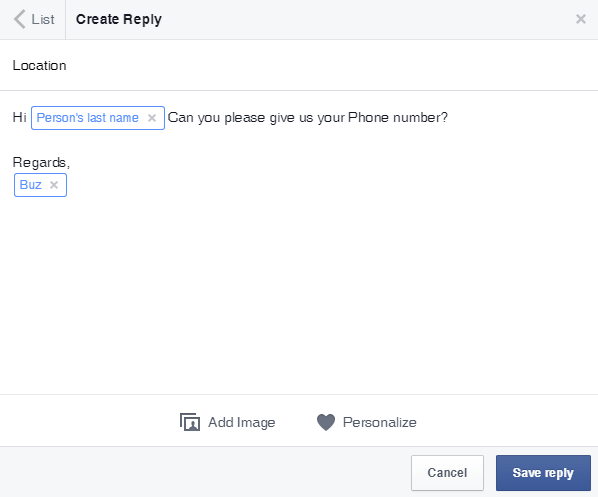Screen dimensions: 598x497
Task: Go back to List
Action: tap(34, 19)
